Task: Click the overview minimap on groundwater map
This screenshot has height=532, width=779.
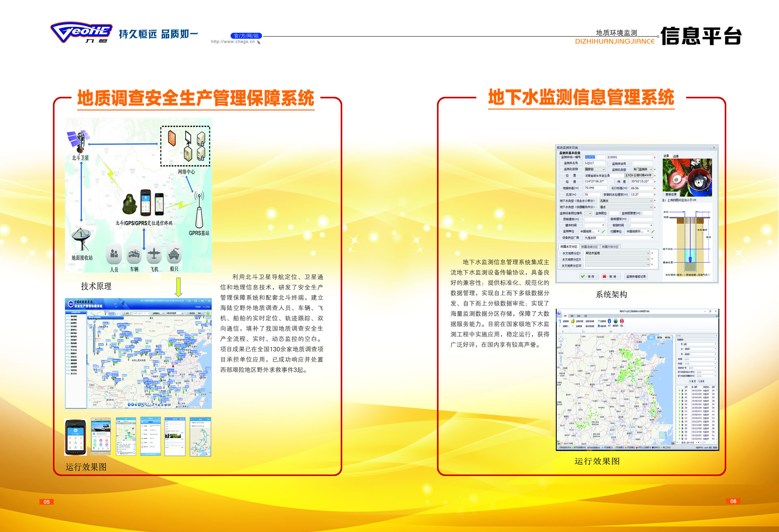Action: [x=662, y=435]
